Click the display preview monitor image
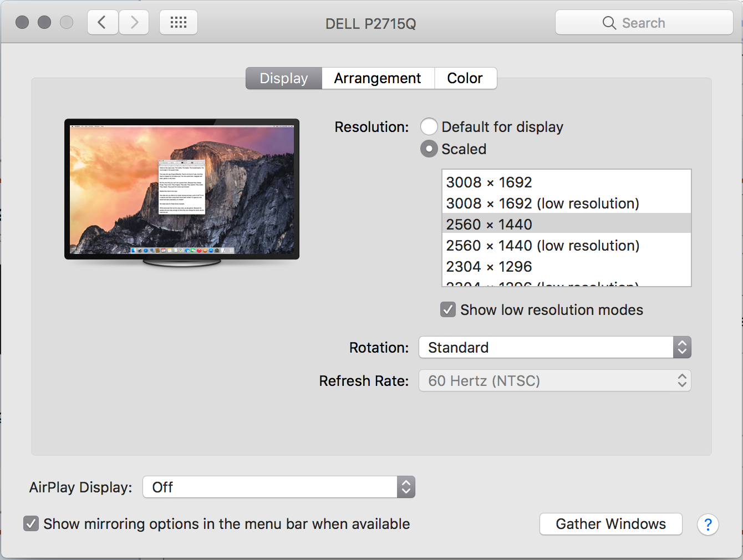This screenshot has width=743, height=560. (182, 190)
